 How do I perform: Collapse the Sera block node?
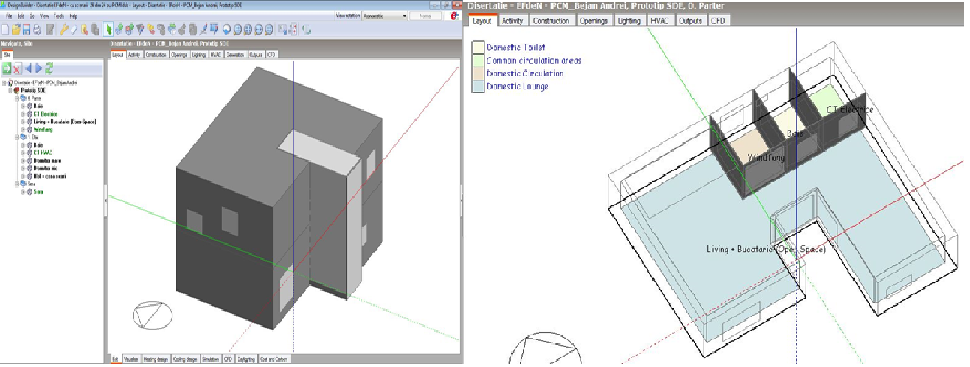point(17,184)
